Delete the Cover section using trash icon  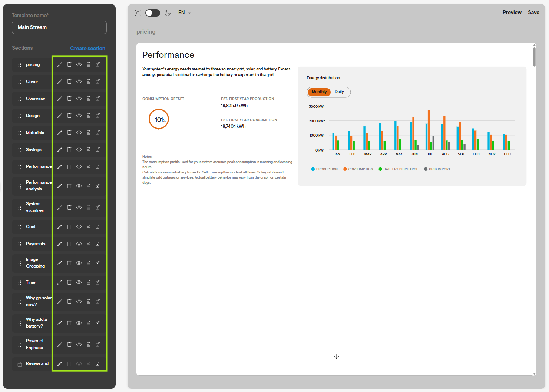pyautogui.click(x=69, y=82)
